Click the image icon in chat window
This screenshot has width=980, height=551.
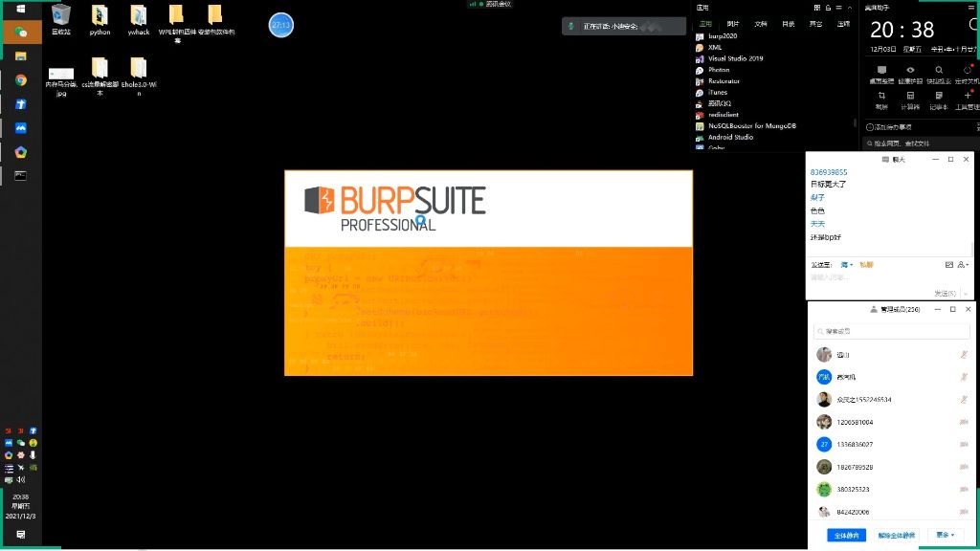(x=948, y=265)
